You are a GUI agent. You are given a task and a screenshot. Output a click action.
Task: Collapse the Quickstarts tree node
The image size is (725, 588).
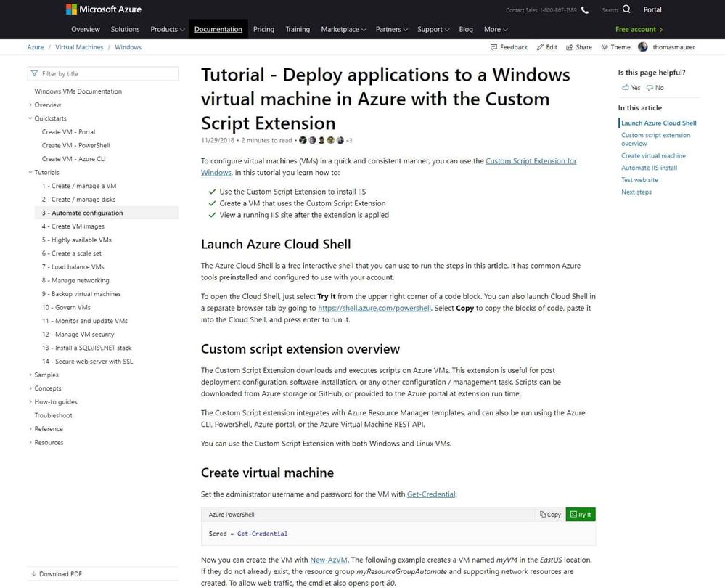pos(30,118)
